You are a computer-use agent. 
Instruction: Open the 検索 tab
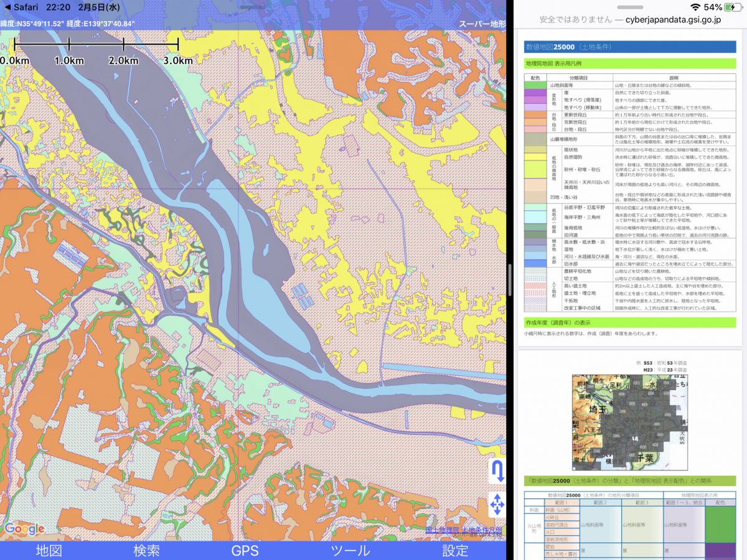pyautogui.click(x=147, y=550)
